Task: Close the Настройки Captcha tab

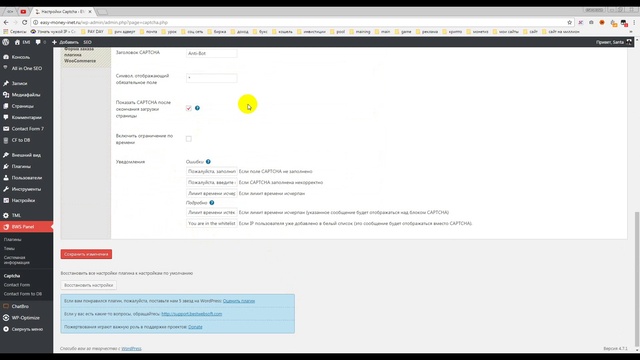Action: [90, 12]
